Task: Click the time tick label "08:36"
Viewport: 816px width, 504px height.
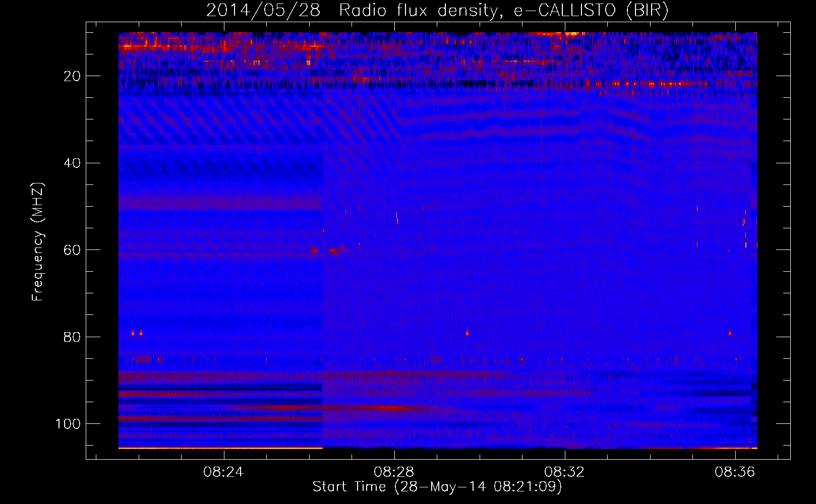Action: pyautogui.click(x=735, y=472)
